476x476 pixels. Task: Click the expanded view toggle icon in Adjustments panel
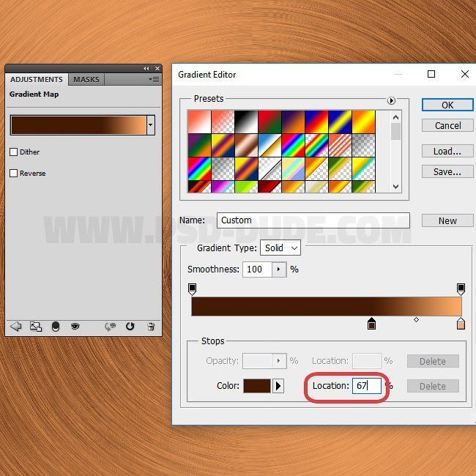pos(36,327)
